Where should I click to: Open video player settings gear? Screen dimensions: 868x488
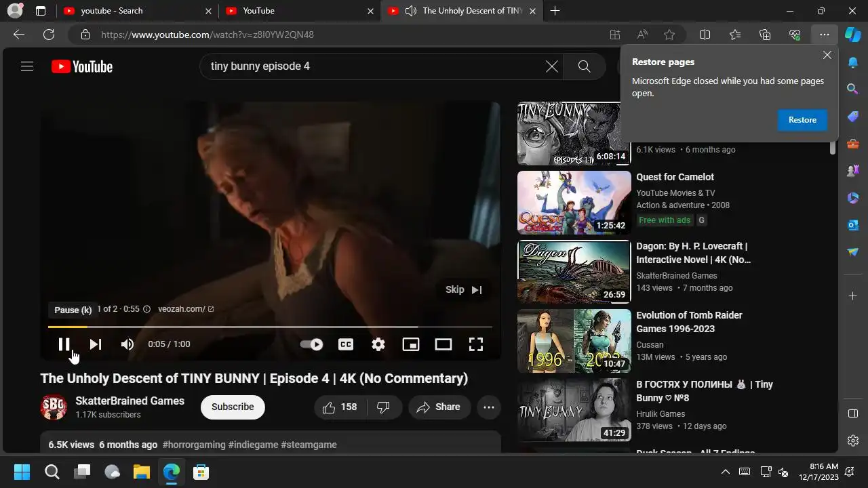click(x=378, y=344)
